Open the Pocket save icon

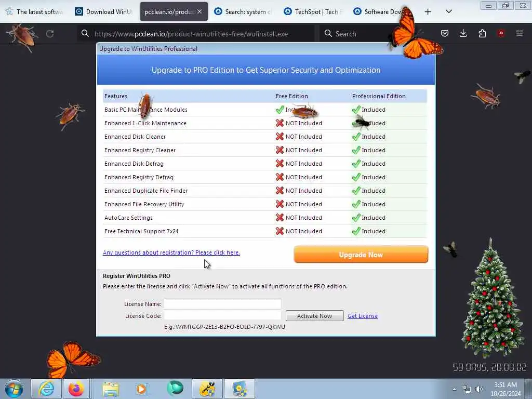(445, 33)
